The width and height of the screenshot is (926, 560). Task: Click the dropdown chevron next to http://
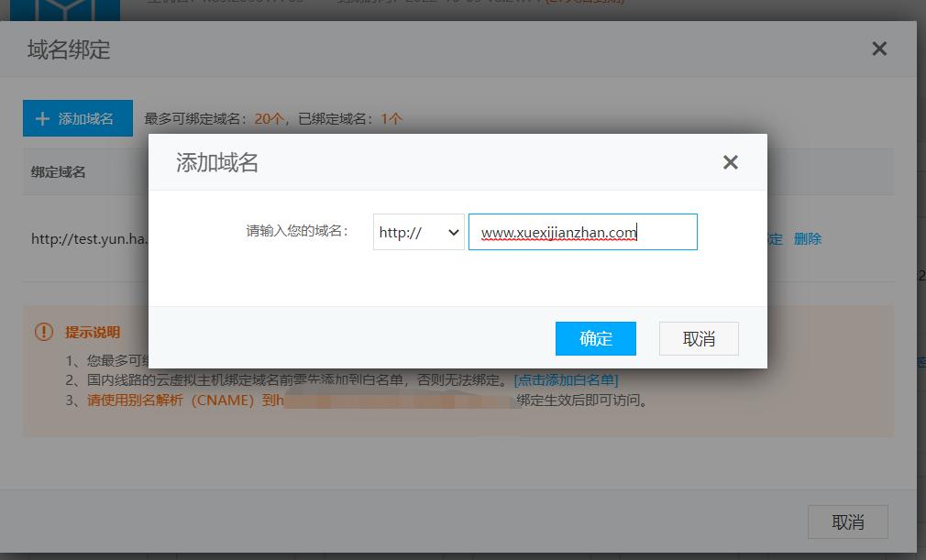(x=454, y=232)
